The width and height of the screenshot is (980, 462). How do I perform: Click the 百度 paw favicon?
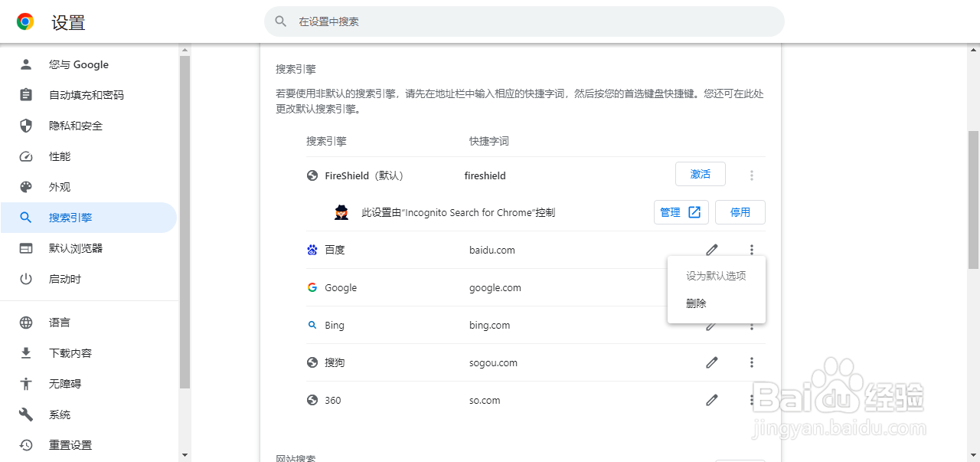click(x=312, y=250)
